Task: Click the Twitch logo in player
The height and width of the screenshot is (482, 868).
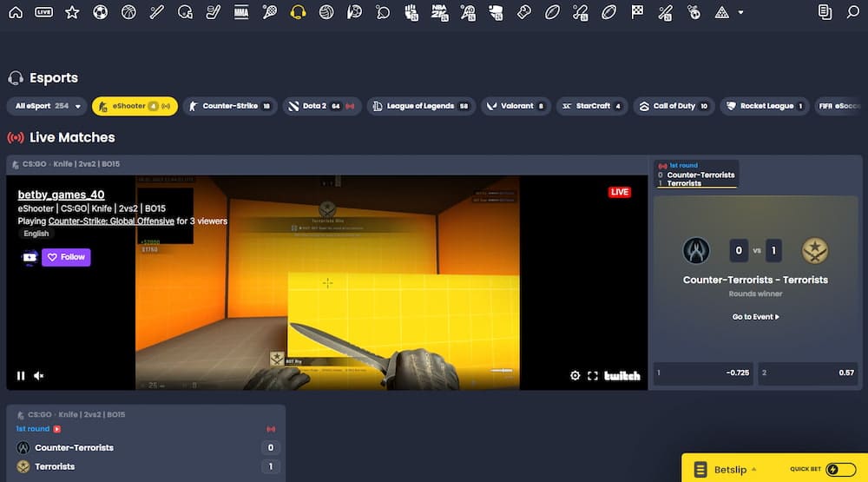Action: (x=622, y=376)
